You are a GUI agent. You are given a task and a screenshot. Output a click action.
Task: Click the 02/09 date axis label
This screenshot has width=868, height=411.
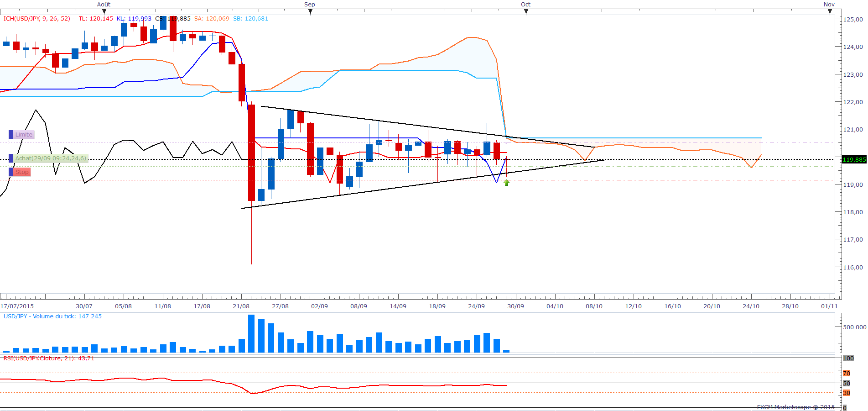pyautogui.click(x=319, y=306)
